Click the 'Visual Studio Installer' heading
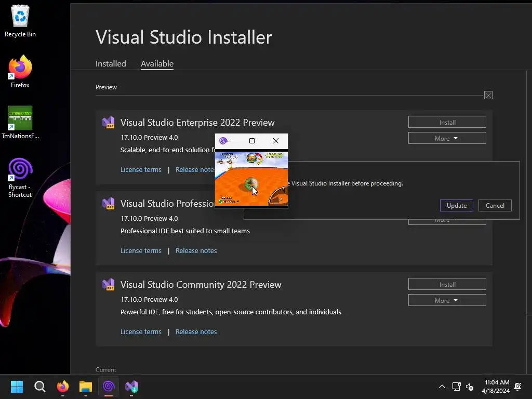 (183, 37)
